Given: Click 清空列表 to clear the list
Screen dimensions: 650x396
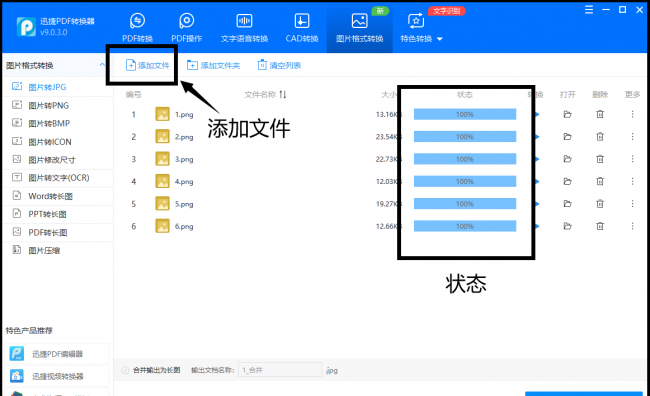Looking at the screenshot, I should pos(279,65).
